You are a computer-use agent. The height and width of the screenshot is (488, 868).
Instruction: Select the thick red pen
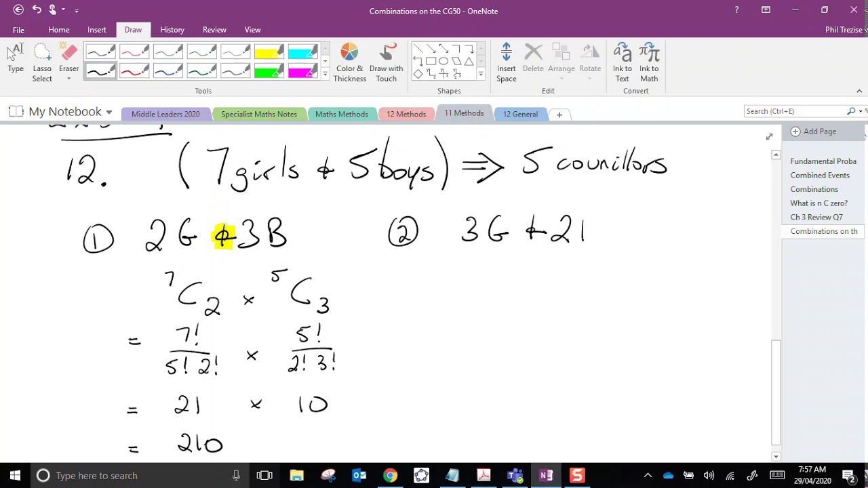(x=134, y=70)
